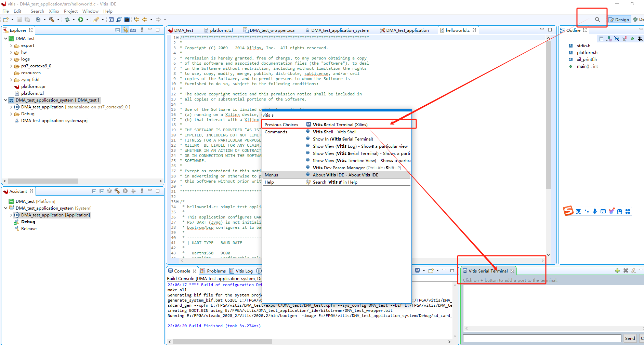Click the Build hammer icon in main toolbar

52,19
